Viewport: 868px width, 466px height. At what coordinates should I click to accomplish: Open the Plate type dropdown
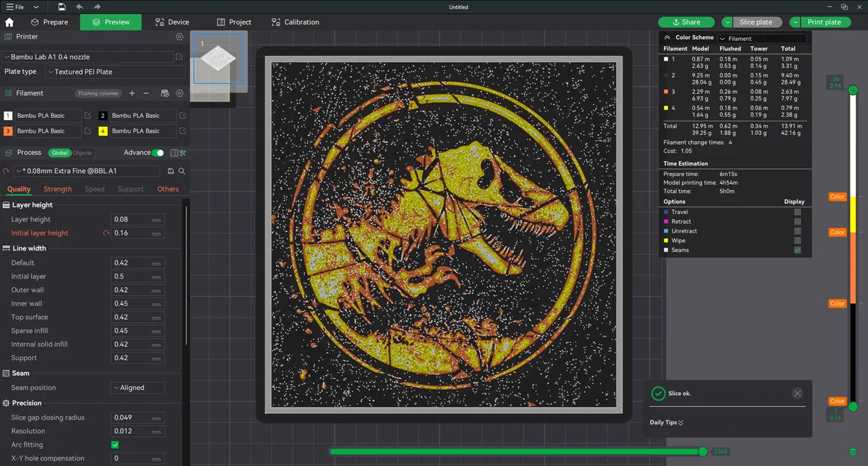tap(112, 72)
